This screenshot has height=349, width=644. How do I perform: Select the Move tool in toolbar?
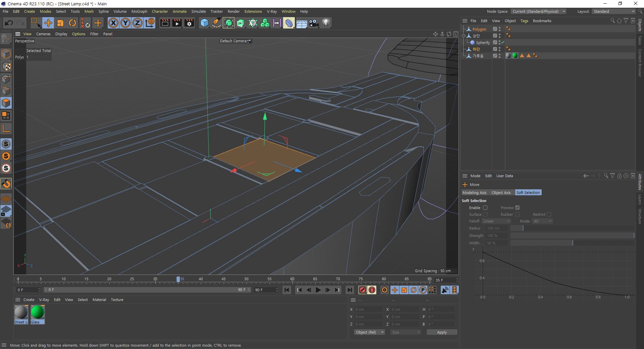[x=48, y=23]
